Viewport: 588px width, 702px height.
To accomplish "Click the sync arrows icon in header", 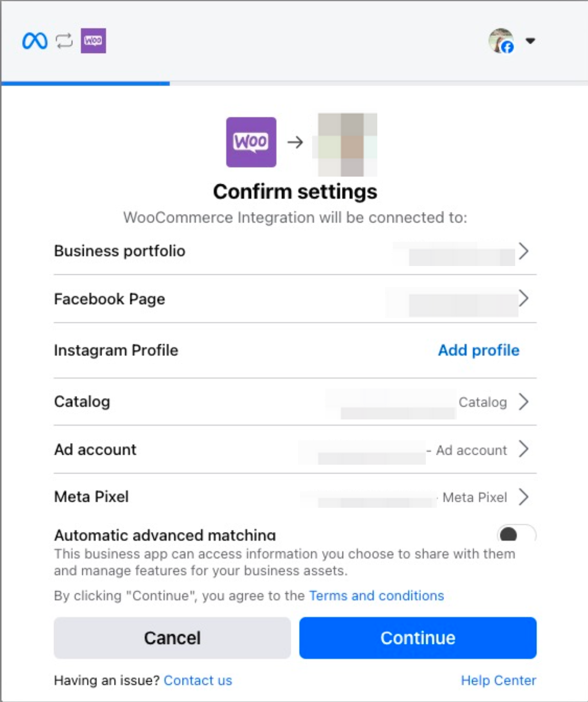I will (65, 41).
